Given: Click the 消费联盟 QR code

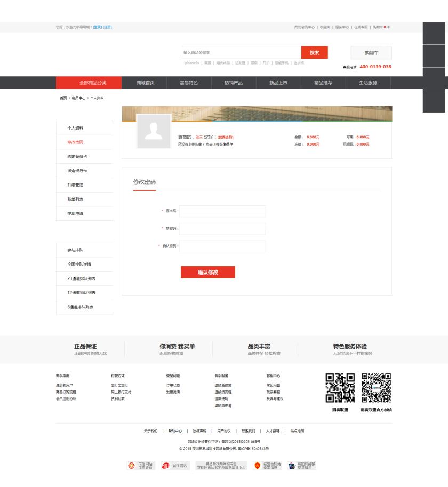Looking at the screenshot, I should click(340, 388).
